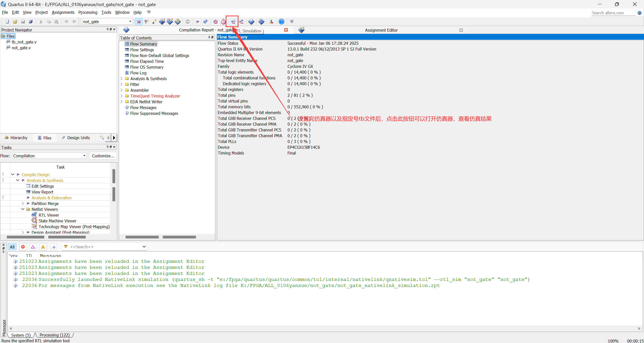Launch RTL Simulation from the toolbar
This screenshot has height=343, width=644.
pyautogui.click(x=233, y=22)
